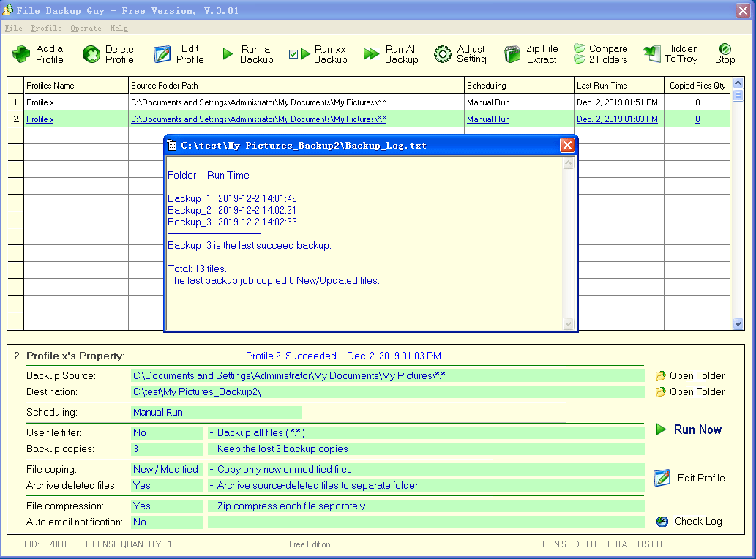Click 'Free Edition' in status bar
Screen dimensions: 756x559
[x=310, y=544]
